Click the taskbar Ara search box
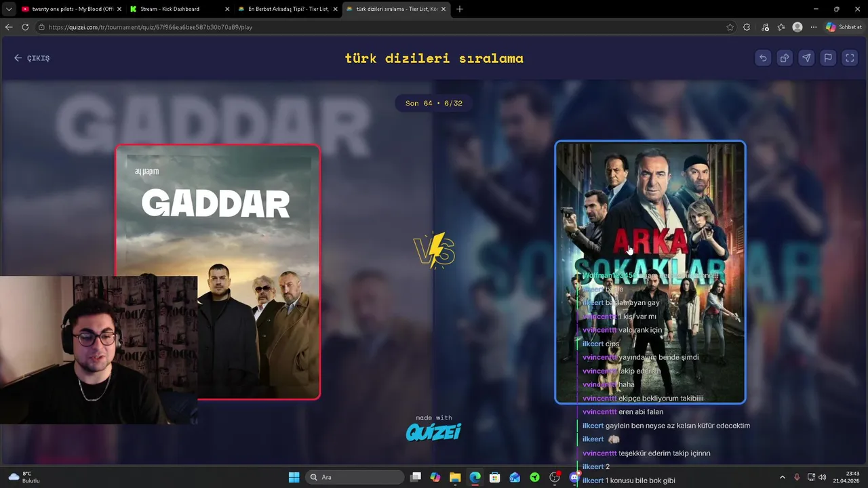Viewport: 868px width, 488px height. point(356,477)
